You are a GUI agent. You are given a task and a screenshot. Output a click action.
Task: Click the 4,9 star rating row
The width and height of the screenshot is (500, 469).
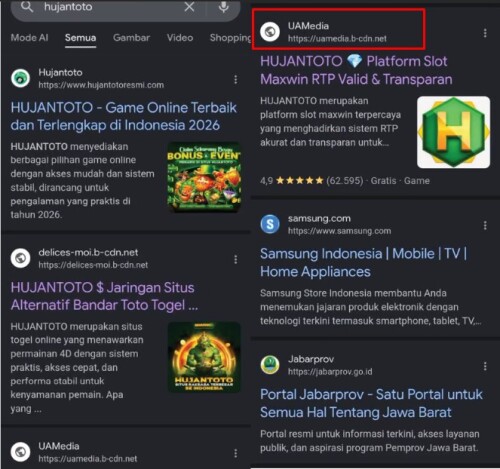pos(345,181)
